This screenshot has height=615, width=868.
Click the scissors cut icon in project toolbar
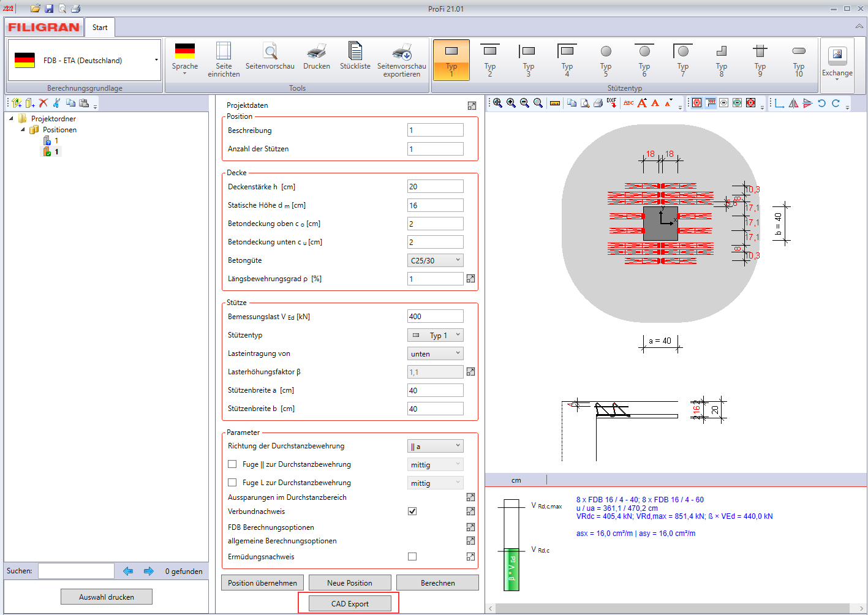pos(56,103)
